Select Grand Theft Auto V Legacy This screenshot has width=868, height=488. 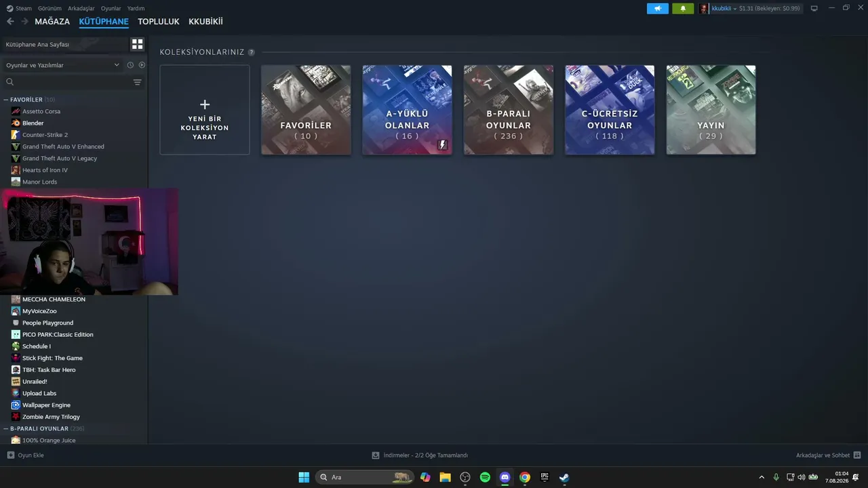pyautogui.click(x=60, y=159)
